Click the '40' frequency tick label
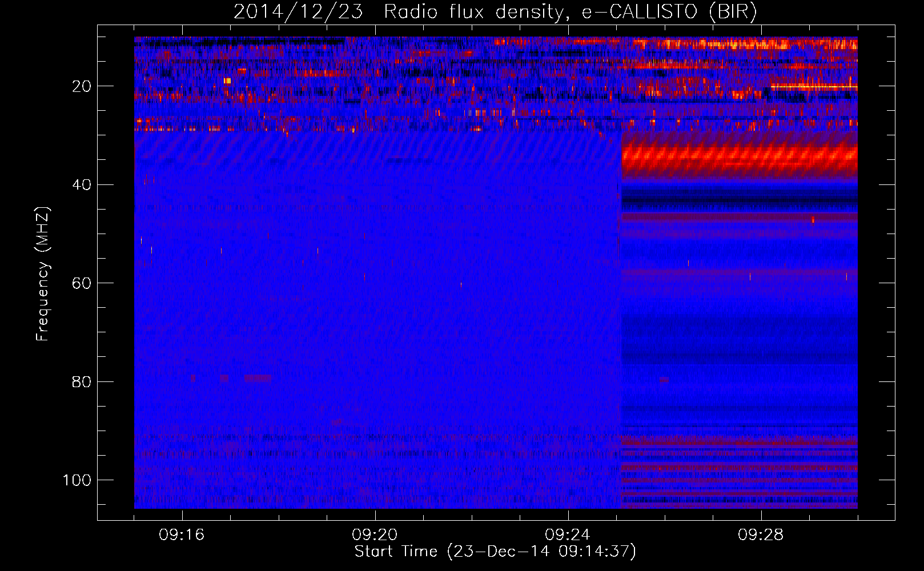Viewport: 924px width, 571px height. (x=82, y=185)
